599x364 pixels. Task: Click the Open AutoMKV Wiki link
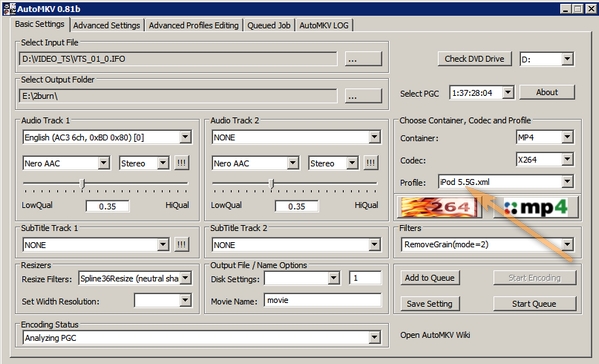pyautogui.click(x=435, y=335)
